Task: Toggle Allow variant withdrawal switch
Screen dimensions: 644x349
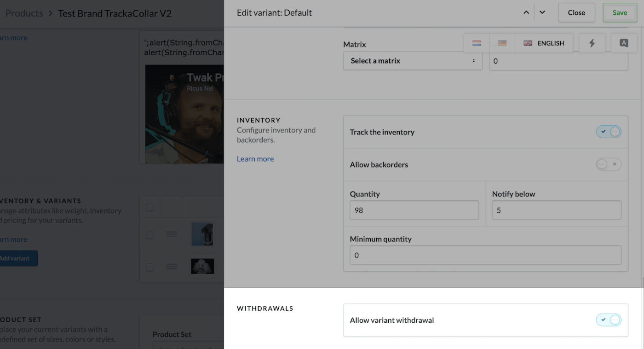Action: click(x=609, y=320)
